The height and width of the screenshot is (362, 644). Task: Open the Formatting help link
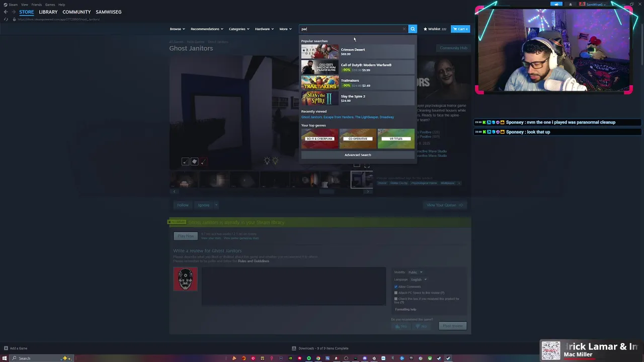(x=406, y=309)
